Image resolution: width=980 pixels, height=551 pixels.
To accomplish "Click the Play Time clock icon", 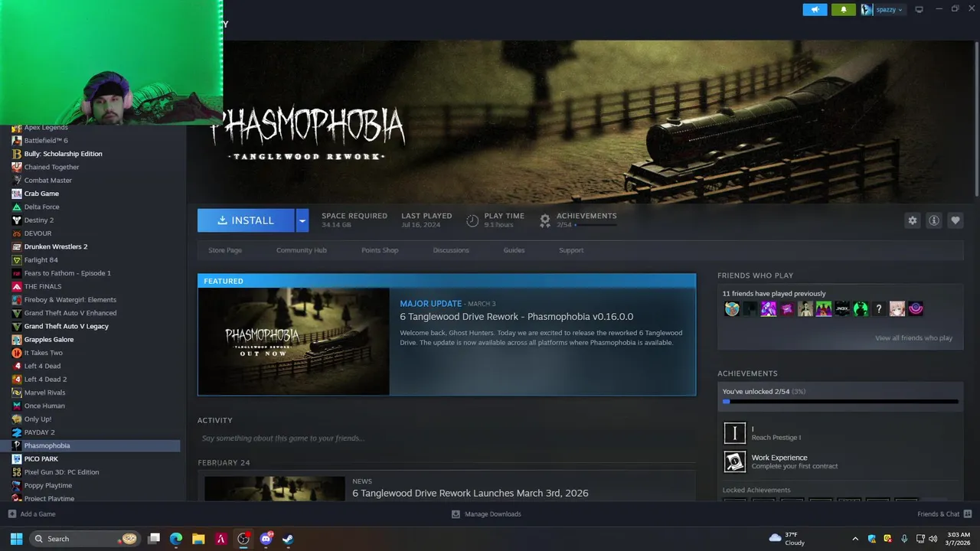I will pyautogui.click(x=472, y=220).
